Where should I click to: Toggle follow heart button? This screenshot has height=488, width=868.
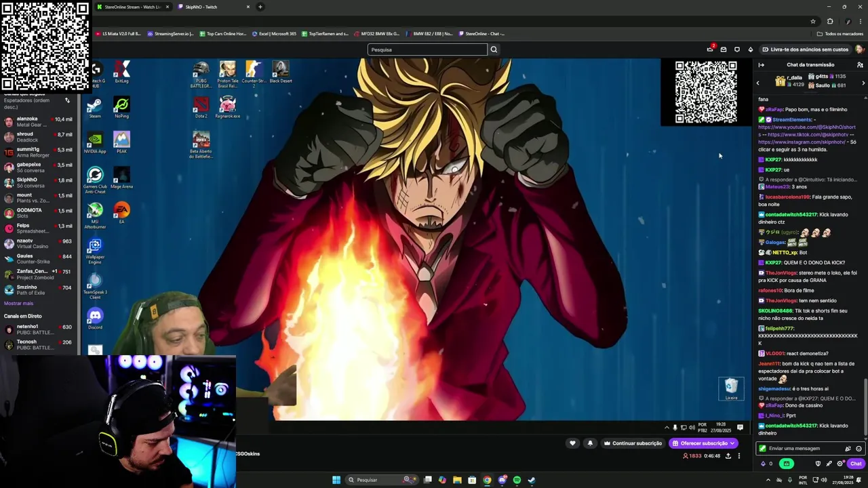[572, 443]
